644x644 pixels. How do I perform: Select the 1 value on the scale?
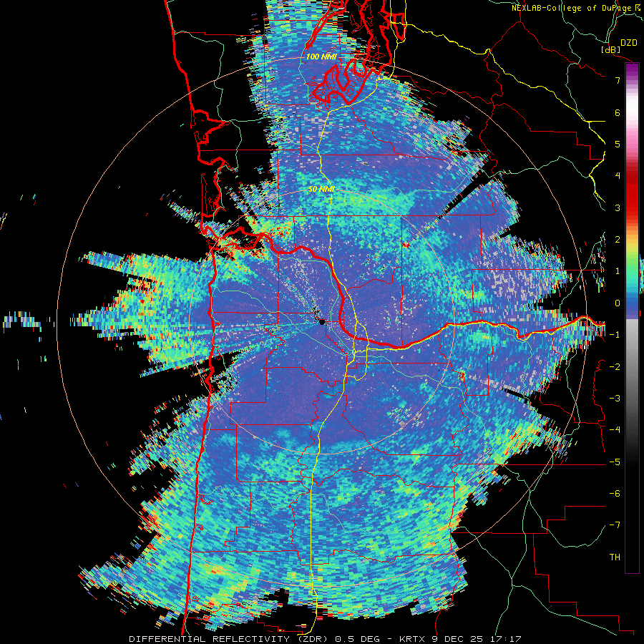click(x=618, y=271)
